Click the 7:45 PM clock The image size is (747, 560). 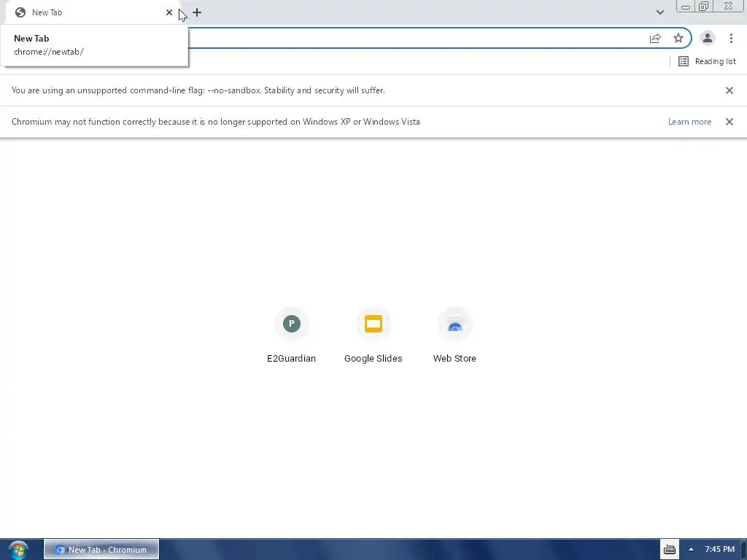click(719, 550)
